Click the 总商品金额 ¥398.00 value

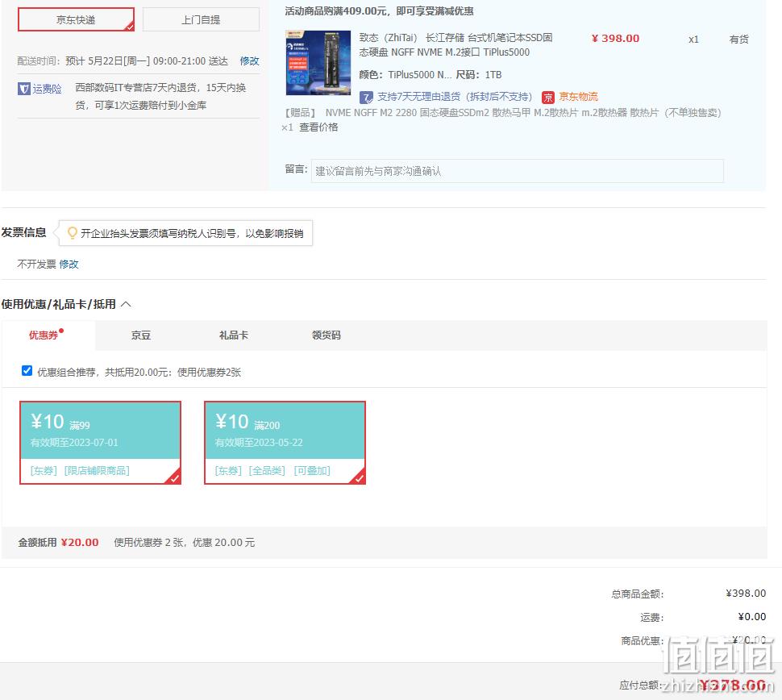[x=746, y=594]
